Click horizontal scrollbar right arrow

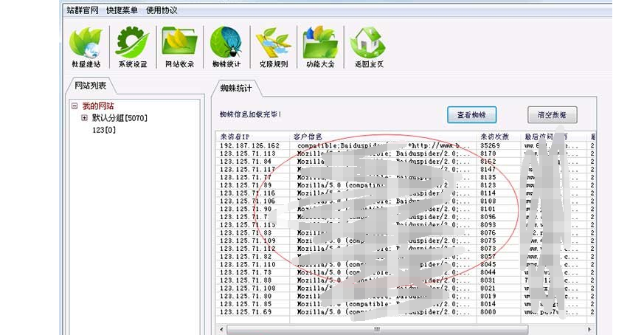(x=589, y=329)
